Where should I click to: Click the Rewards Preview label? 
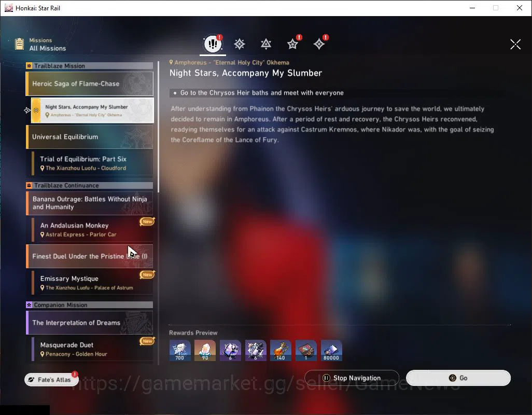coord(193,333)
